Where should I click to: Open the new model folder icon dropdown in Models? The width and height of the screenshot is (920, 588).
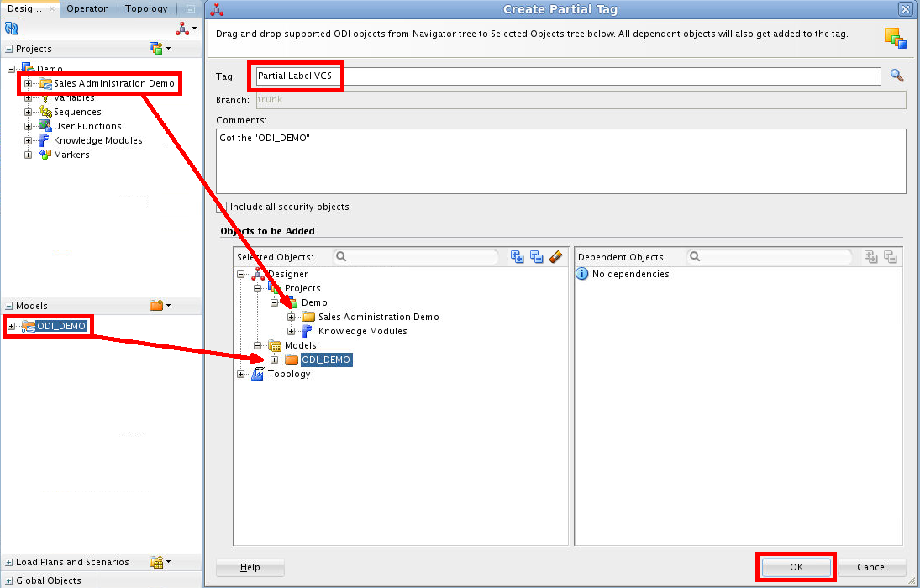(160, 305)
